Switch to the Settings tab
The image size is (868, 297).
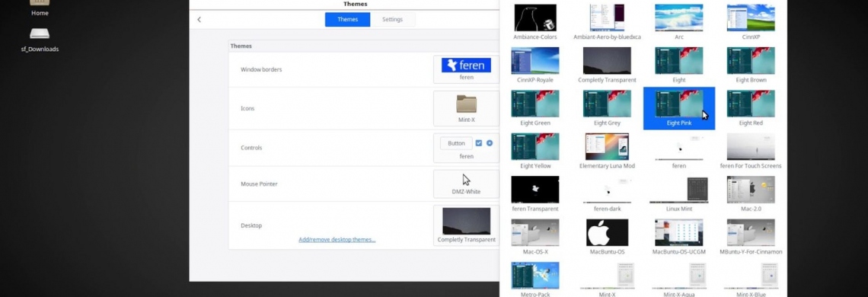coord(392,19)
